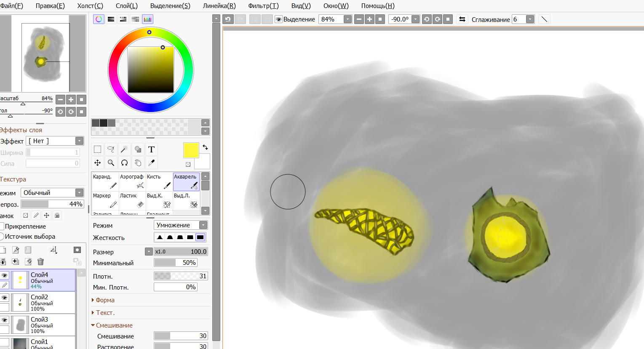
Task: Adjust the brush Размер size slider
Action: point(181,252)
